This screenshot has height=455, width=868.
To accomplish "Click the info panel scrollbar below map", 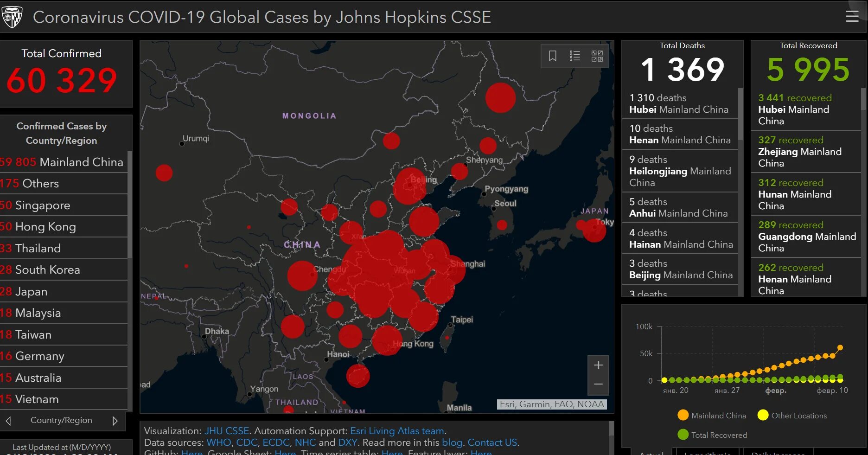I will click(612, 428).
